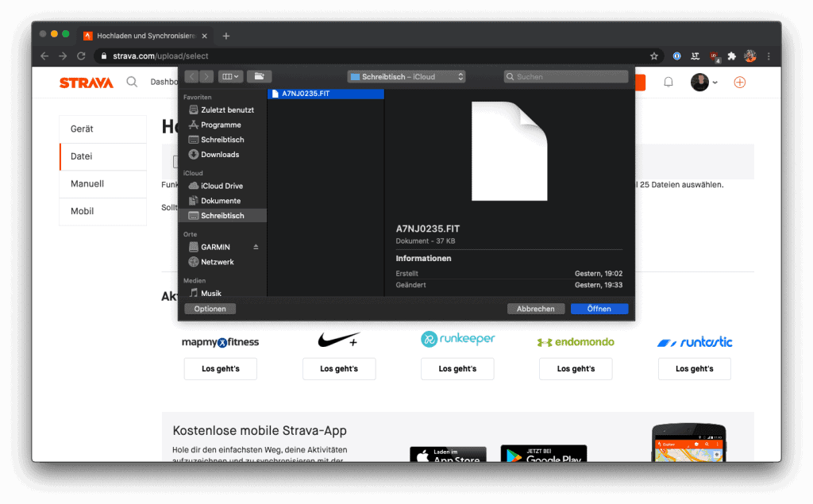Select Programme in Favoriten sidebar
Screen dimensions: 813x504
pos(222,125)
